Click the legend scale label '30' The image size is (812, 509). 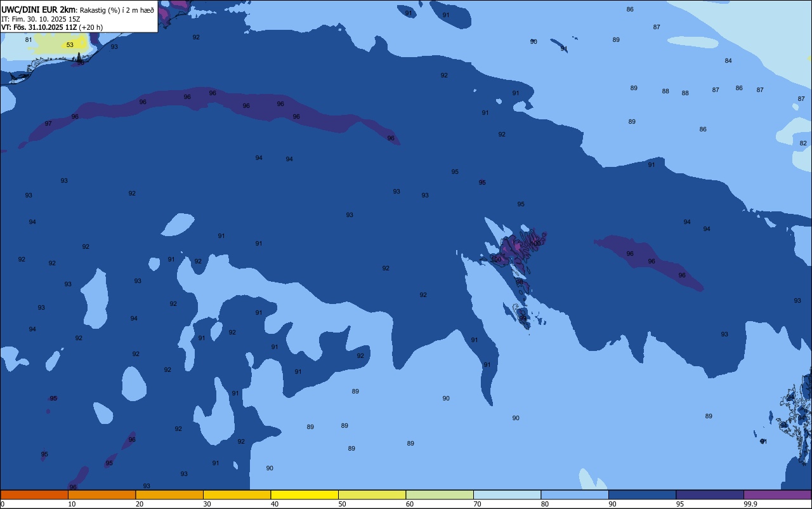pyautogui.click(x=207, y=504)
